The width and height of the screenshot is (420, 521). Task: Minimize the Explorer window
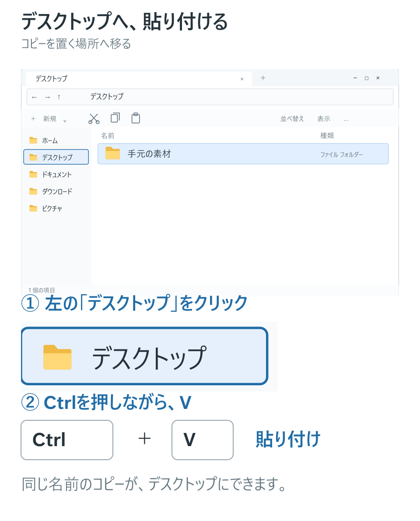pyautogui.click(x=355, y=78)
